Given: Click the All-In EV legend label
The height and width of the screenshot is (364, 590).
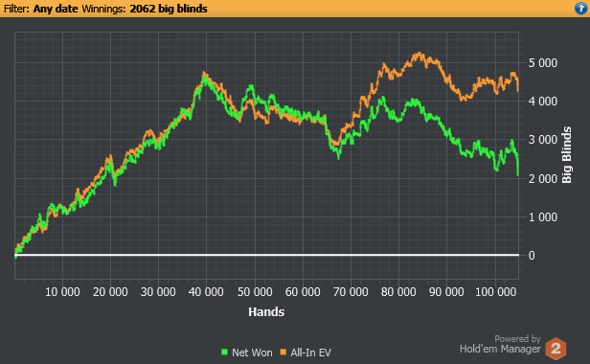Looking at the screenshot, I should 310,353.
